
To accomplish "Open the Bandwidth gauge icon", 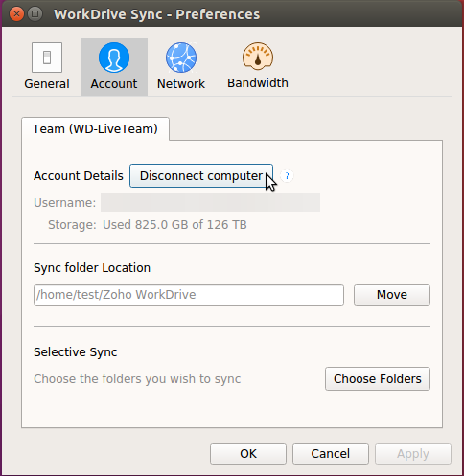I will pos(258,57).
